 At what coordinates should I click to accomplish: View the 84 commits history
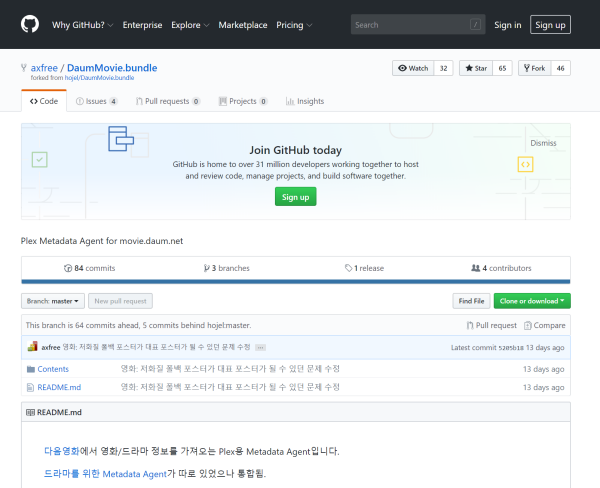90,268
